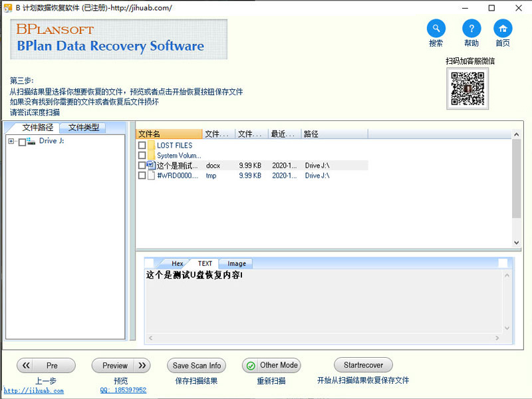Switch to the 文件类型 tab
The width and height of the screenshot is (532, 399).
[x=84, y=128]
